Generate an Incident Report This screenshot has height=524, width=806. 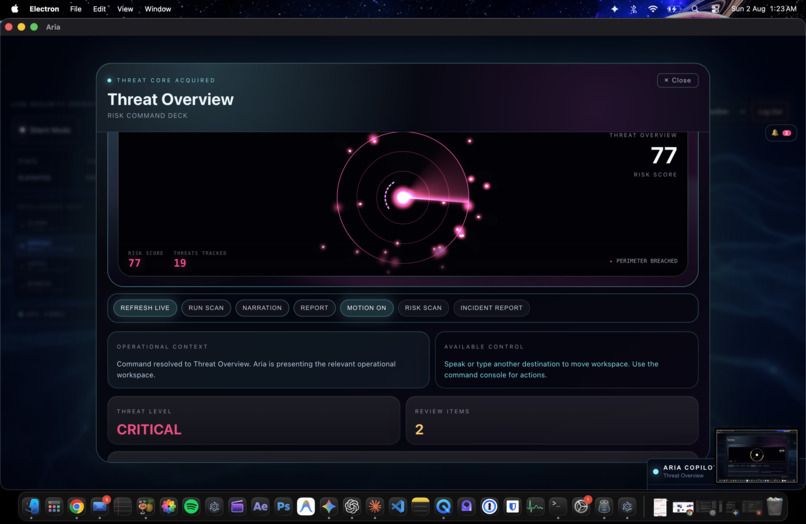(491, 308)
